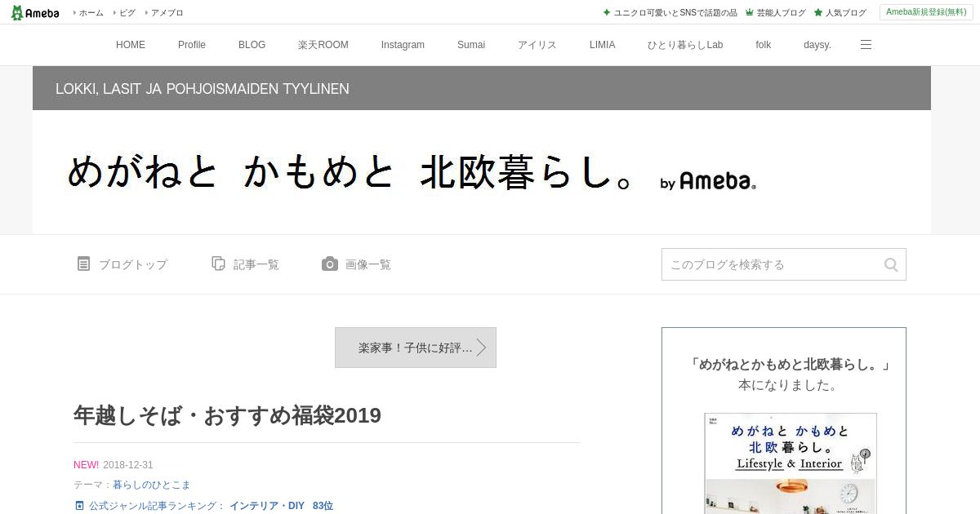Open the HOME menu item

click(x=131, y=45)
